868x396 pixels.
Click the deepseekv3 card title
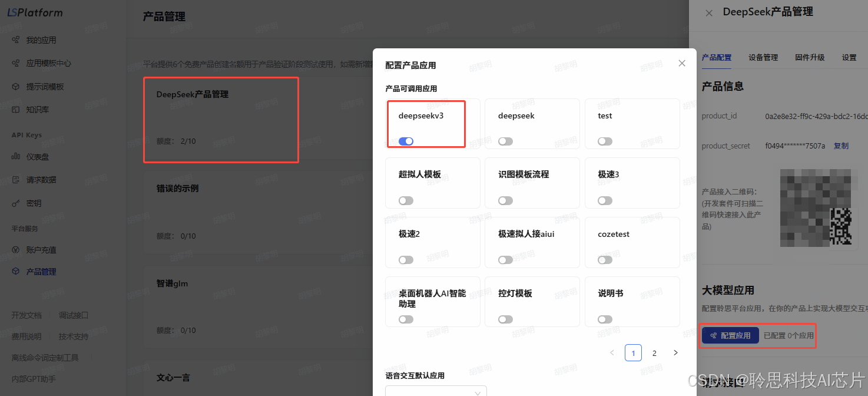(421, 116)
